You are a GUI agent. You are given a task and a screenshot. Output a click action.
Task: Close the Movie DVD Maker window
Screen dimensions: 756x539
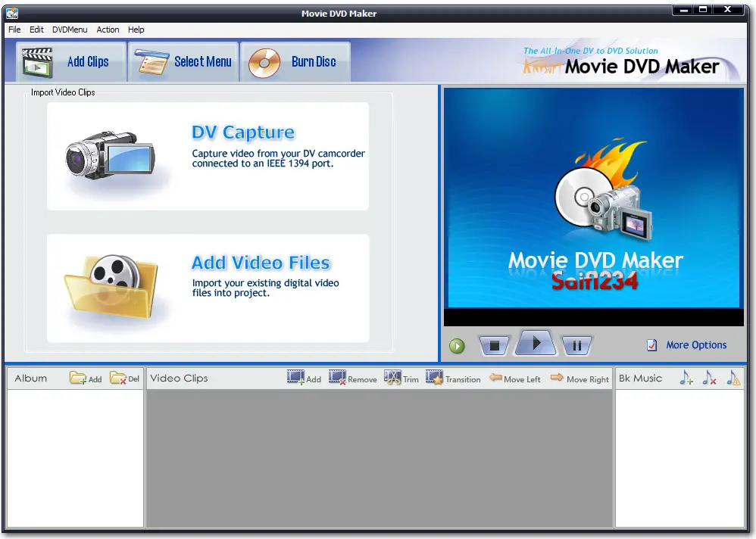tap(728, 10)
